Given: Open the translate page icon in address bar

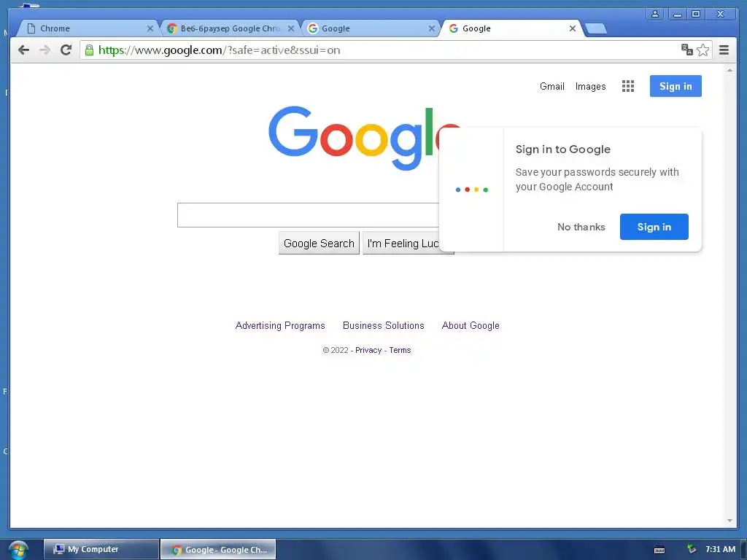Looking at the screenshot, I should coord(687,50).
